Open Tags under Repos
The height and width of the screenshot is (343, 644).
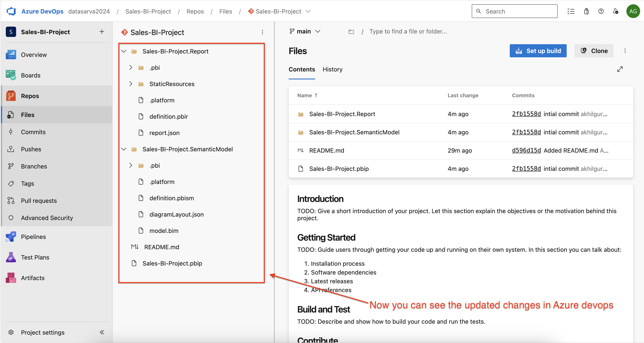click(x=56, y=184)
